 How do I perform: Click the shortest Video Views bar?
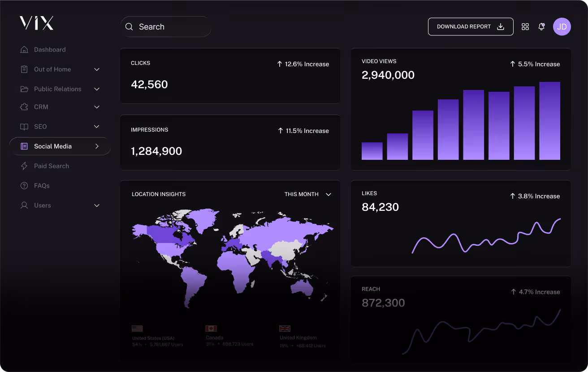coord(372,151)
